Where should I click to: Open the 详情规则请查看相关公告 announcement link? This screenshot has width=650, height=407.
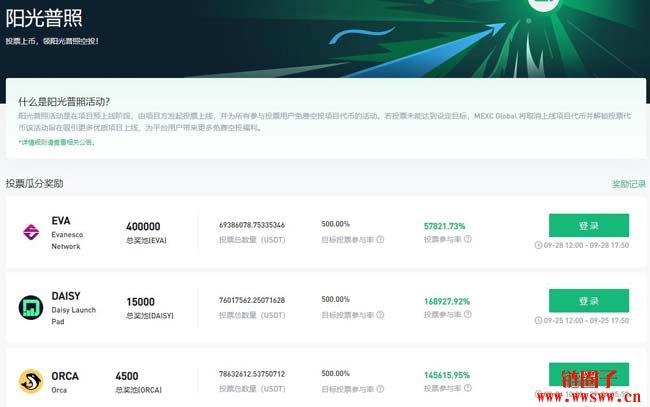(56, 143)
